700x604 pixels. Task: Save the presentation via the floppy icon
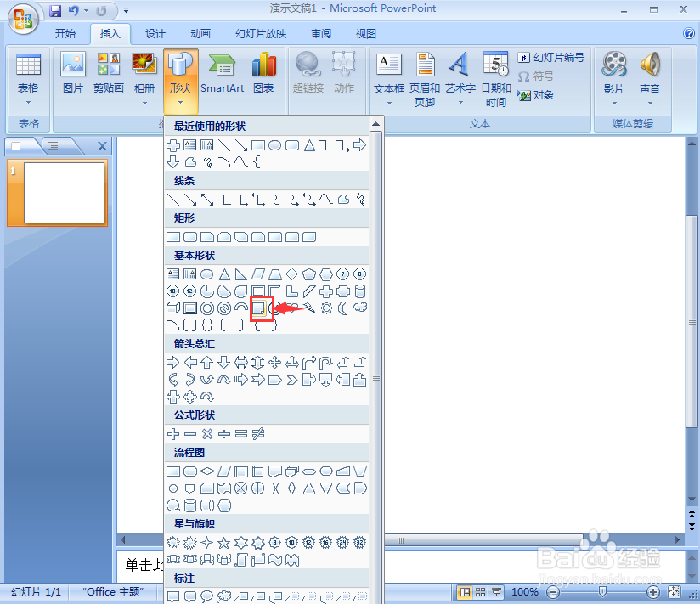(55, 10)
